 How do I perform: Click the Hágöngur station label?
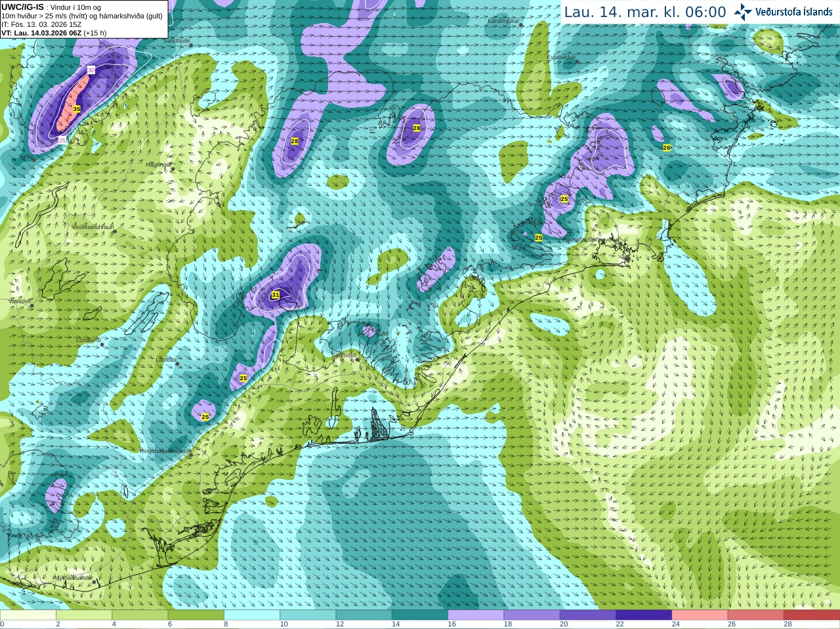tap(158, 165)
